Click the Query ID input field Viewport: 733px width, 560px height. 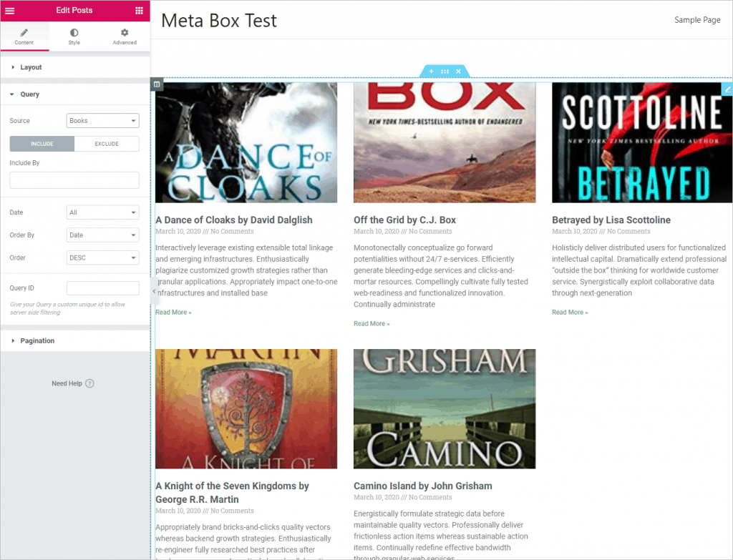coord(102,288)
